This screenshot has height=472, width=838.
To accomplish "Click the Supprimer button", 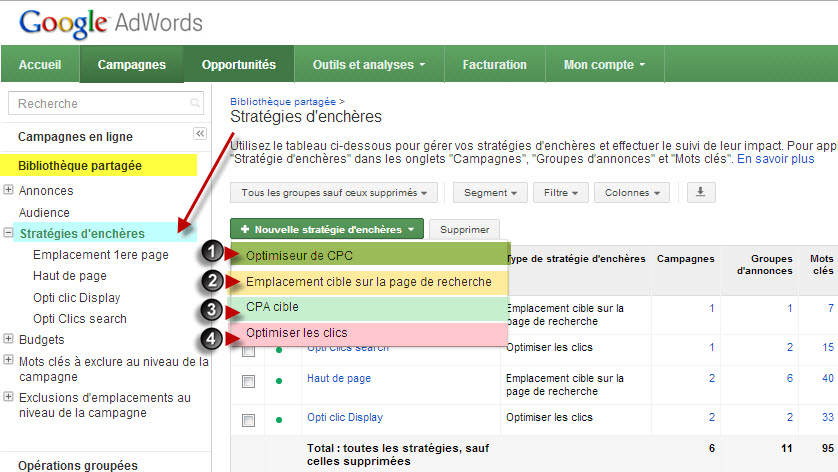I will click(464, 229).
